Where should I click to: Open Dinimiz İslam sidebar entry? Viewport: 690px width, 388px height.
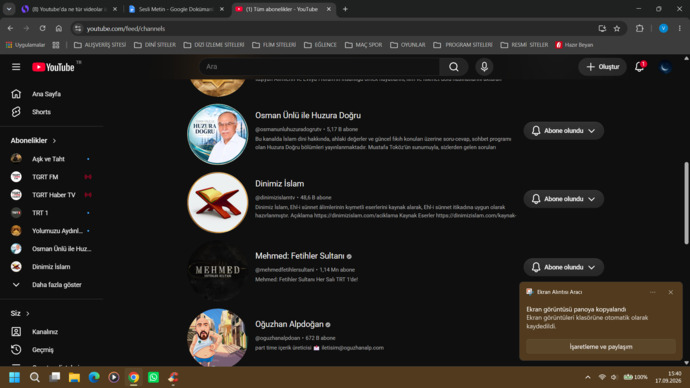pyautogui.click(x=52, y=267)
